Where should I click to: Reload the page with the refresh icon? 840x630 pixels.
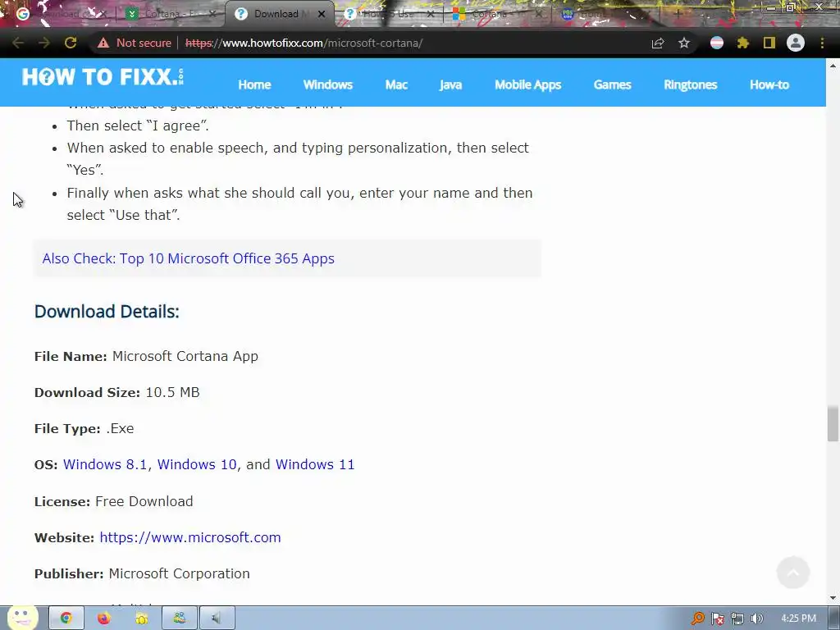[x=71, y=43]
